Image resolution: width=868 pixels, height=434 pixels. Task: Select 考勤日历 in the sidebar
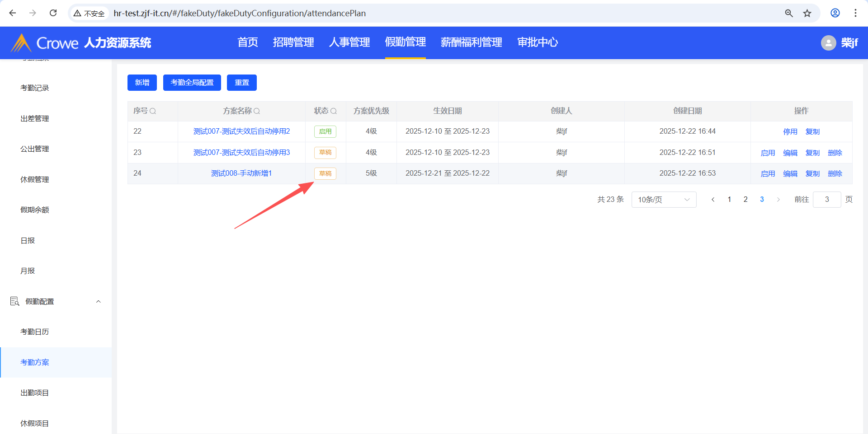click(x=35, y=332)
